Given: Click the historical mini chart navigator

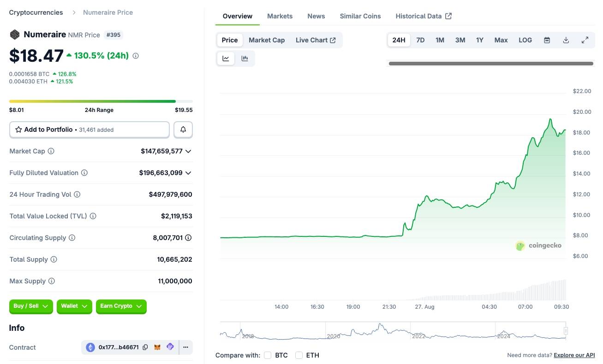Looking at the screenshot, I should [393, 331].
